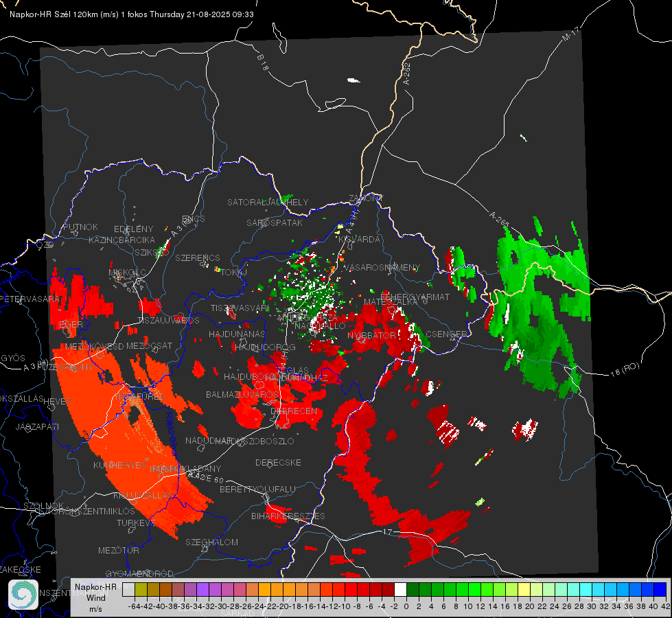The height and width of the screenshot is (618, 672).
Task: Click the road label M-17
Action: [570, 34]
